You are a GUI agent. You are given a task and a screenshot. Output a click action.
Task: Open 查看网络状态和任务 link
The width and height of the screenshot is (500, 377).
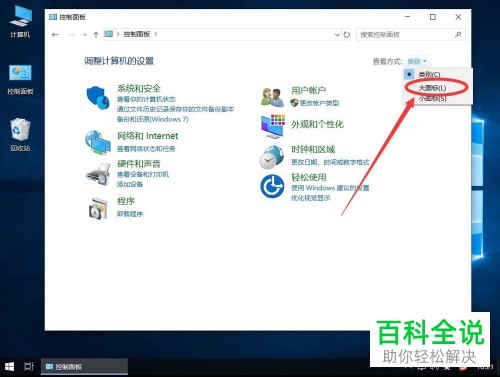tap(146, 149)
